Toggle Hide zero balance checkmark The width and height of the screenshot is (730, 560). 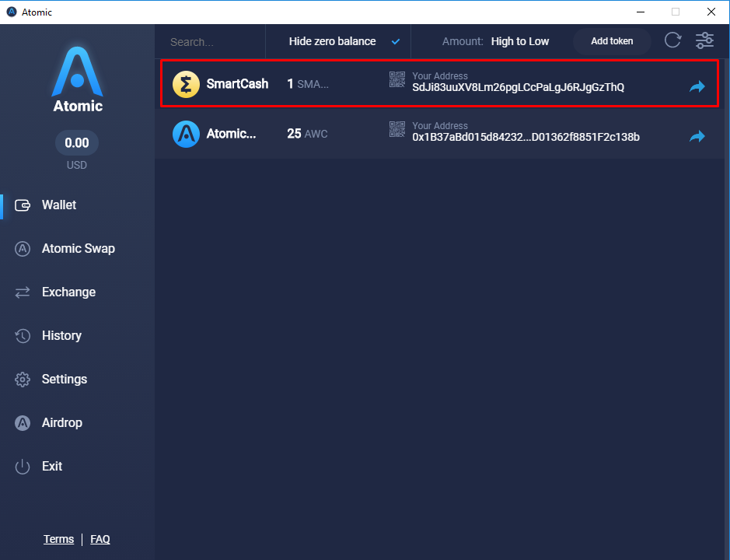(x=395, y=41)
